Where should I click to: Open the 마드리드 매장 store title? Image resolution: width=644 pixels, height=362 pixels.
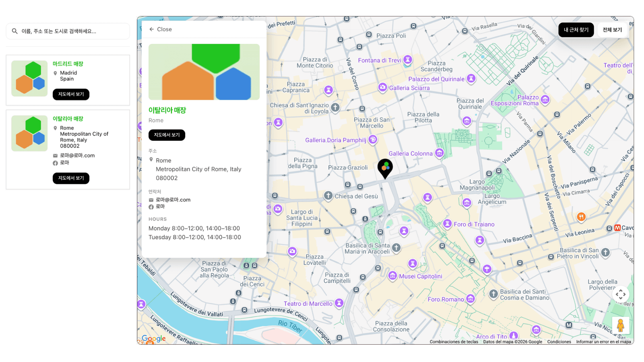click(x=68, y=64)
